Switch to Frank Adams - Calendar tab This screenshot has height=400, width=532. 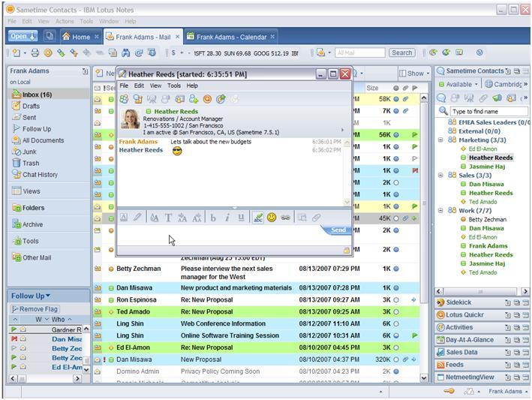(231, 37)
